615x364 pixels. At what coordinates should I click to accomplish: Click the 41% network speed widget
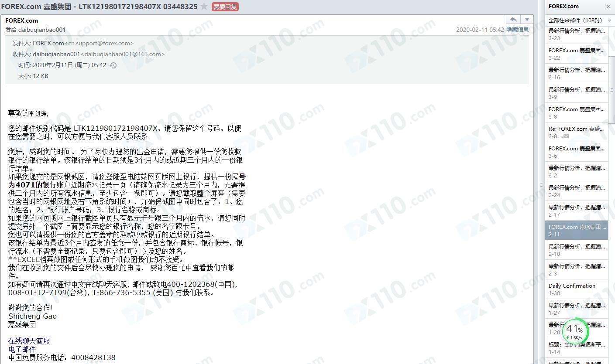pyautogui.click(x=575, y=331)
